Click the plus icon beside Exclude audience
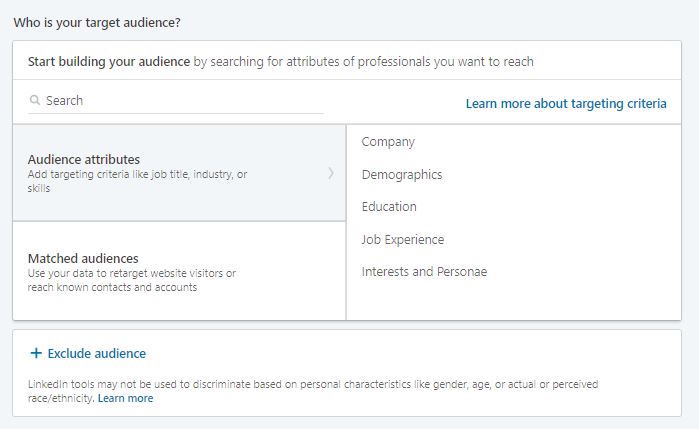Viewport: 699px width, 429px height. pyautogui.click(x=36, y=353)
